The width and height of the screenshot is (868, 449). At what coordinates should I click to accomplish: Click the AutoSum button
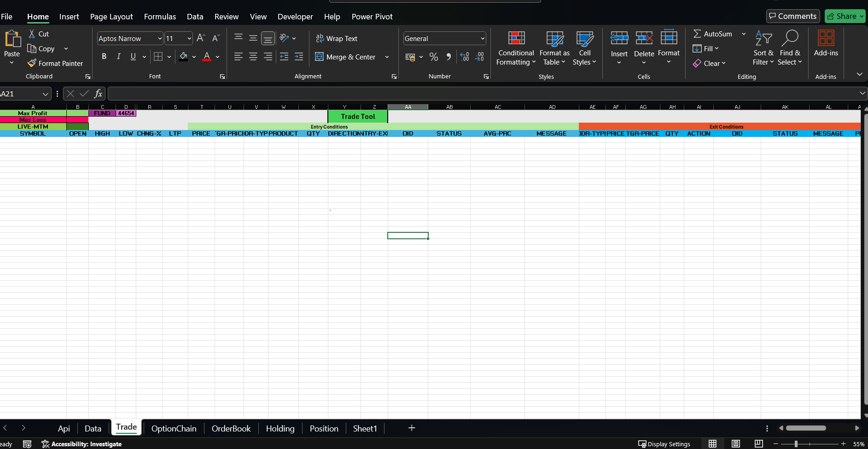coord(713,34)
